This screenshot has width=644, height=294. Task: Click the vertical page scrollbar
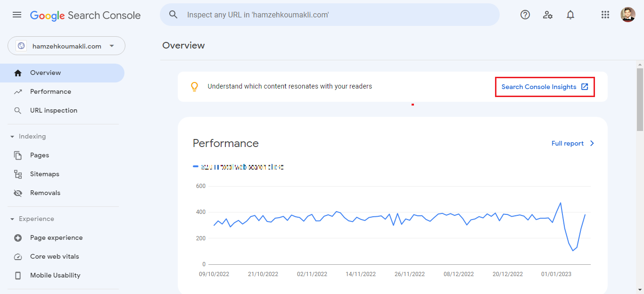click(640, 99)
